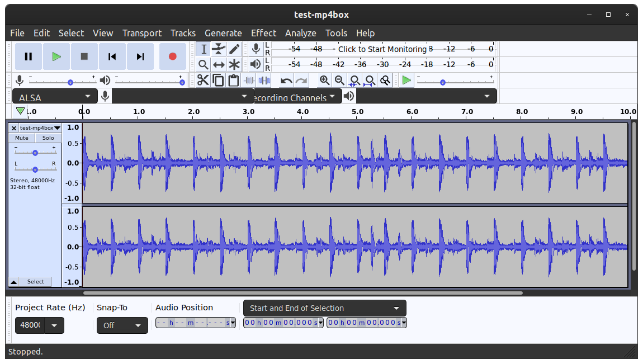Viewport: 643px width, 364px height.
Task: Click the Pause button
Action: [x=29, y=56]
